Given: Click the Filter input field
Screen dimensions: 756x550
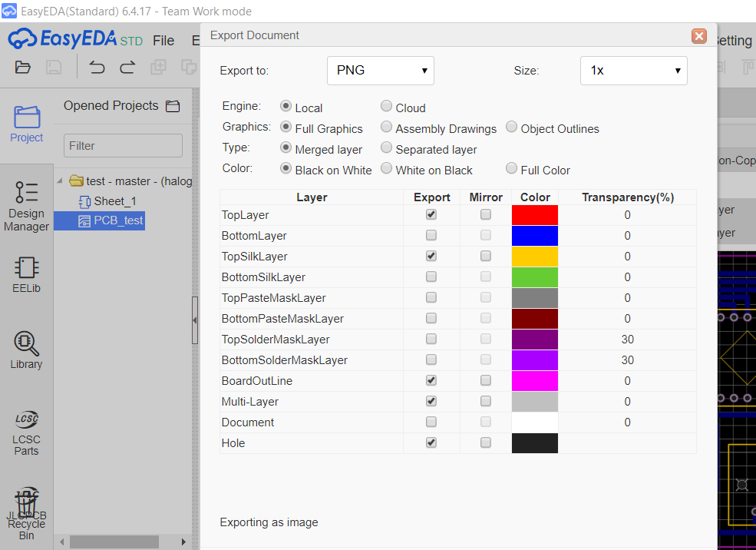Looking at the screenshot, I should 123,146.
